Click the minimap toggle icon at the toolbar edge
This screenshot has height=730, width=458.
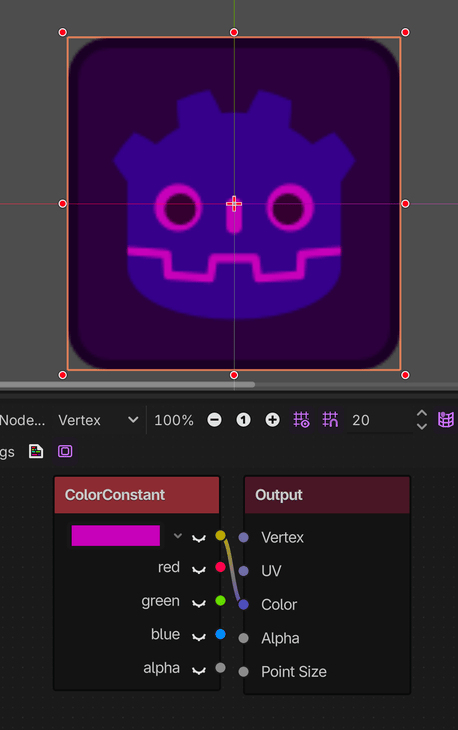[x=446, y=420]
